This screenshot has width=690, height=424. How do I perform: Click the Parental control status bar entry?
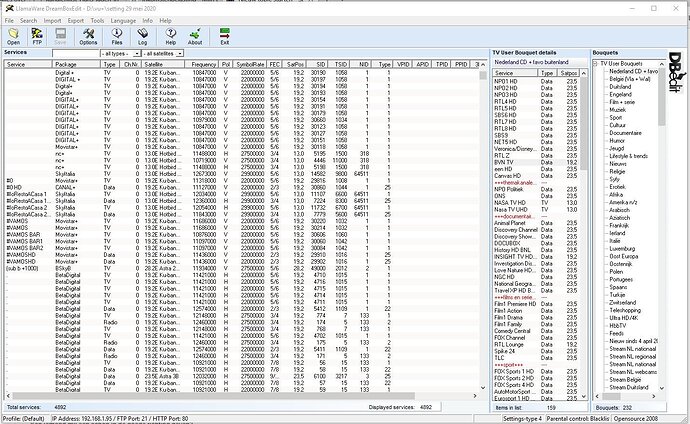[578, 419]
